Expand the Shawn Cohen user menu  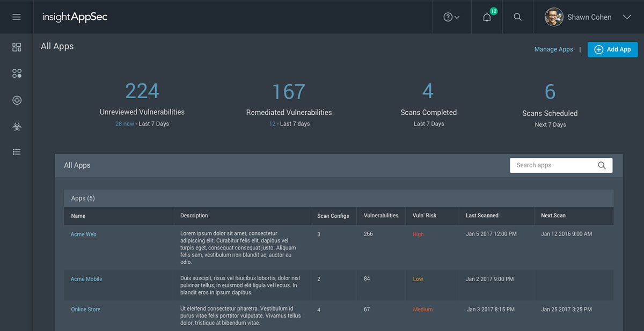588,17
